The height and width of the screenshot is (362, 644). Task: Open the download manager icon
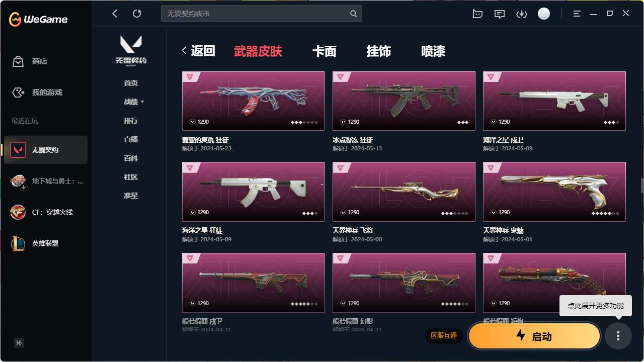[522, 14]
